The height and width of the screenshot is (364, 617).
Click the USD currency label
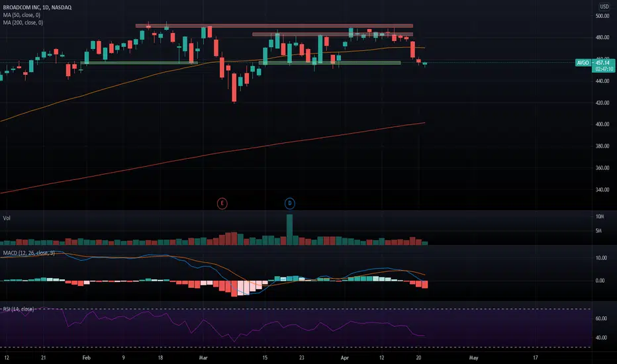[604, 7]
